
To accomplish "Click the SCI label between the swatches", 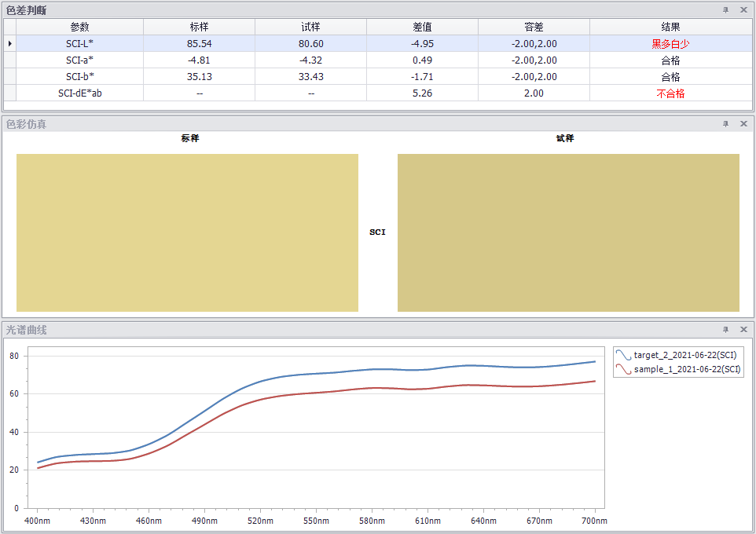I will click(x=377, y=232).
